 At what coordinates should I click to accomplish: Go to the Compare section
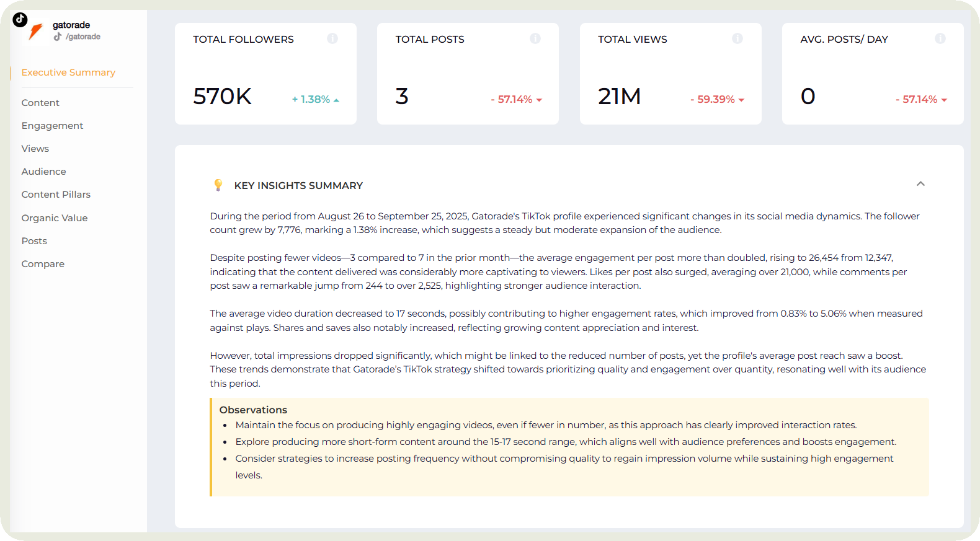43,264
